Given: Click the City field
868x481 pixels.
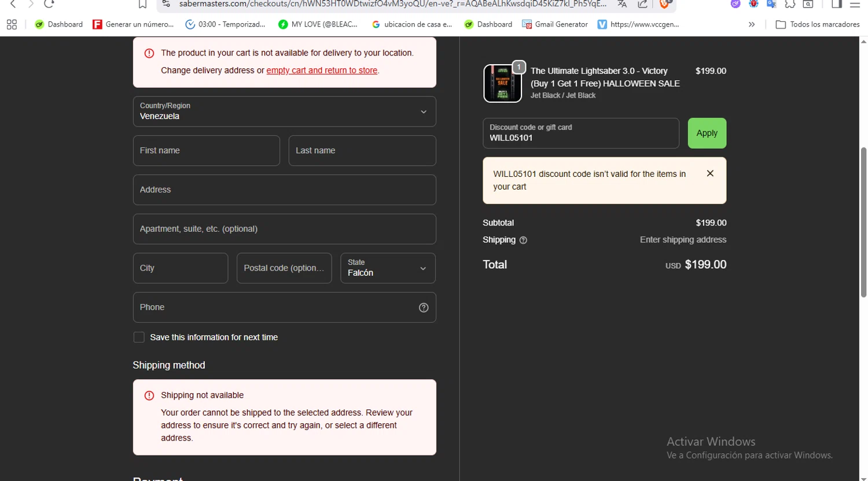Looking at the screenshot, I should [x=181, y=268].
